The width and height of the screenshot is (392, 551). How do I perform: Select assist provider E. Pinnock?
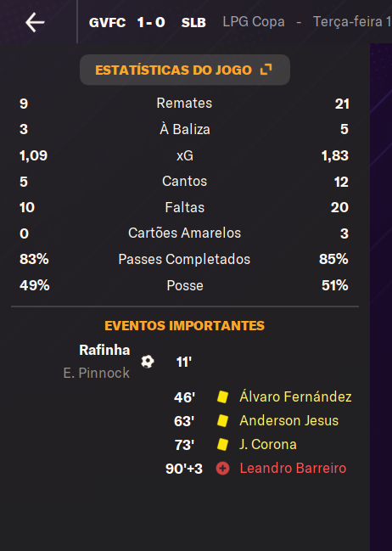coord(97,373)
